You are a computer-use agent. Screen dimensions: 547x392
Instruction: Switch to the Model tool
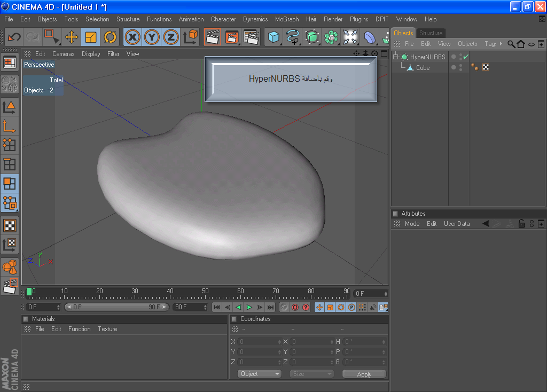[x=10, y=106]
